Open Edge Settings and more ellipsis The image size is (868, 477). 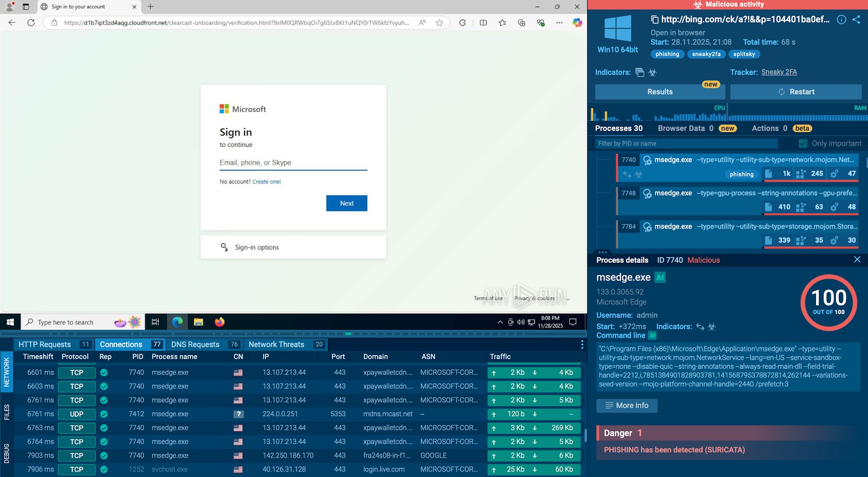pyautogui.click(x=560, y=22)
